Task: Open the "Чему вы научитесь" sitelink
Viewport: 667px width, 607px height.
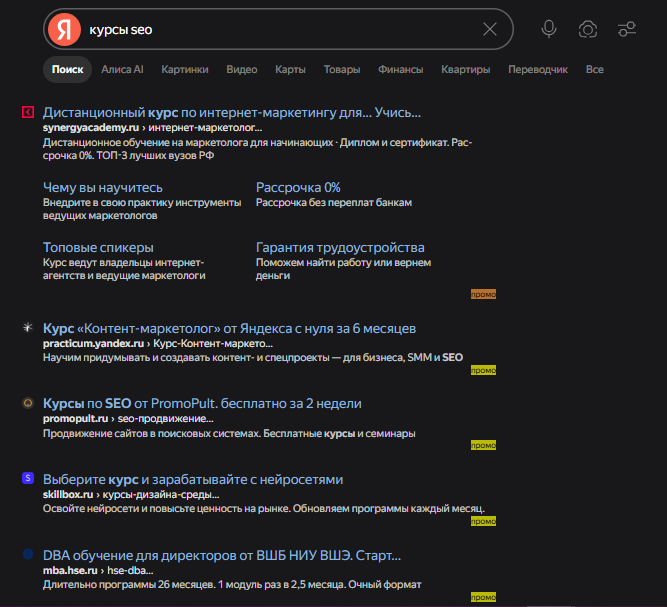Action: pos(103,188)
